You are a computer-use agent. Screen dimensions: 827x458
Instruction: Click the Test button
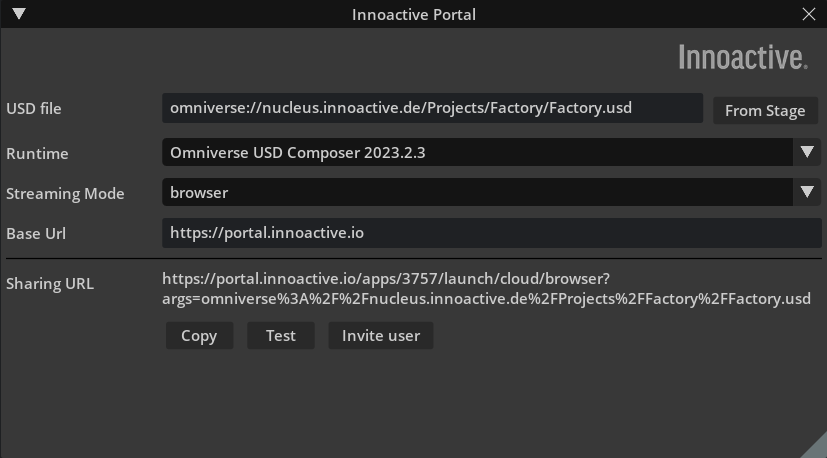click(x=281, y=336)
